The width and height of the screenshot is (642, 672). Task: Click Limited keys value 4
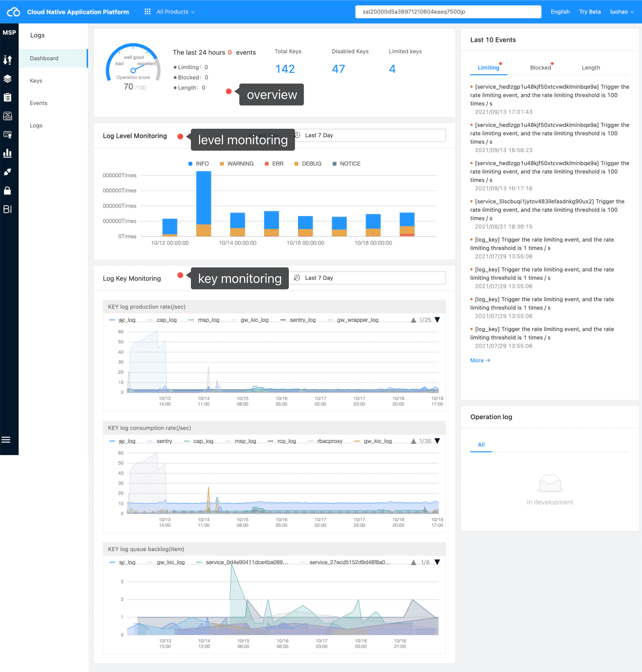392,69
